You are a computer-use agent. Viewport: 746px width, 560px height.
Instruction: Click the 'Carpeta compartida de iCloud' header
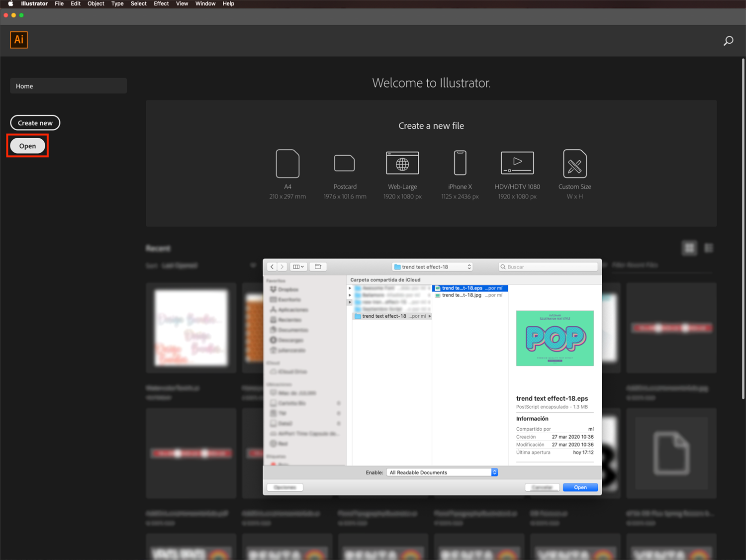tap(385, 280)
